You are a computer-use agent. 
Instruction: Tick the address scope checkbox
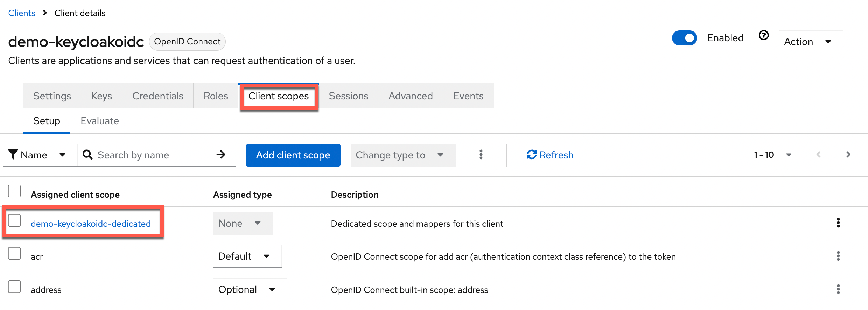click(14, 287)
